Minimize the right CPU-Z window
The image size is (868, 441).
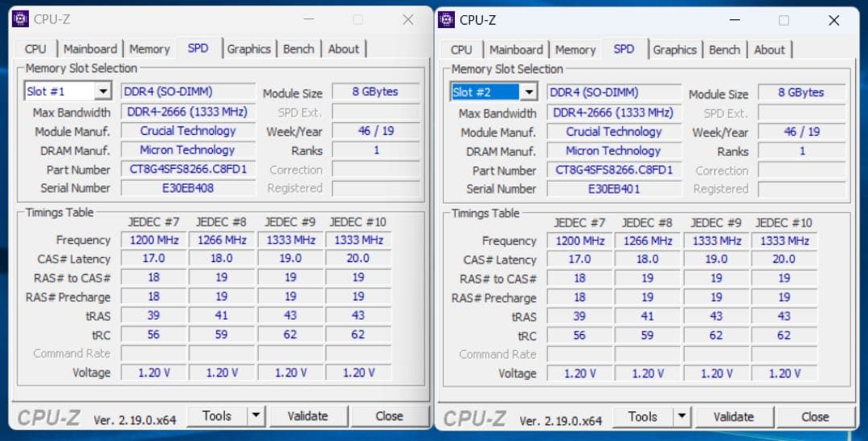[735, 20]
